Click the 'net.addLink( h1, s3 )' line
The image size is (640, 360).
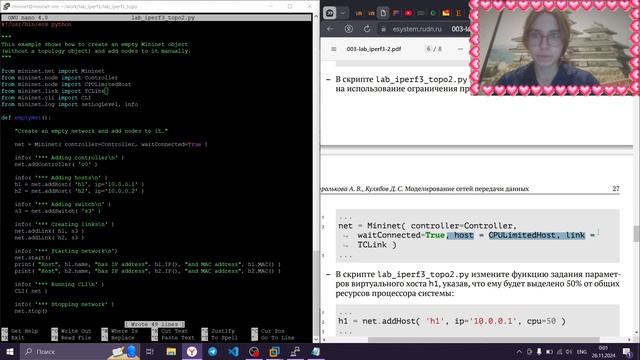pos(49,231)
